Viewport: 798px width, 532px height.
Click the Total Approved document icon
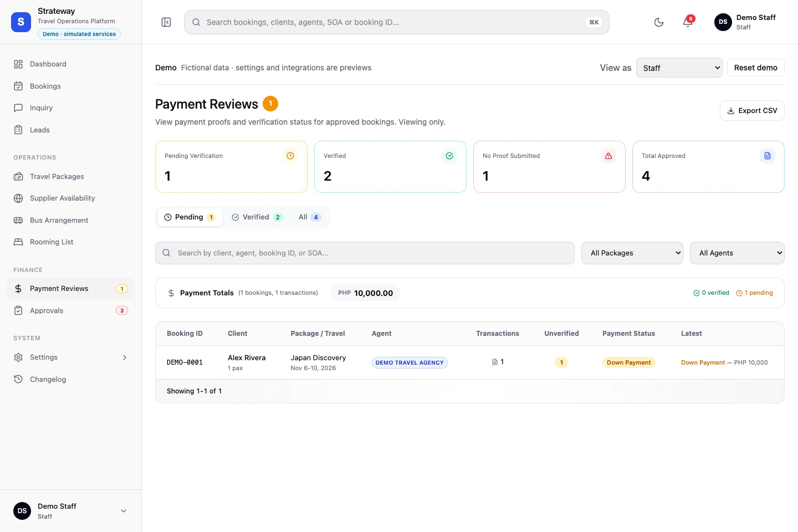(x=768, y=156)
